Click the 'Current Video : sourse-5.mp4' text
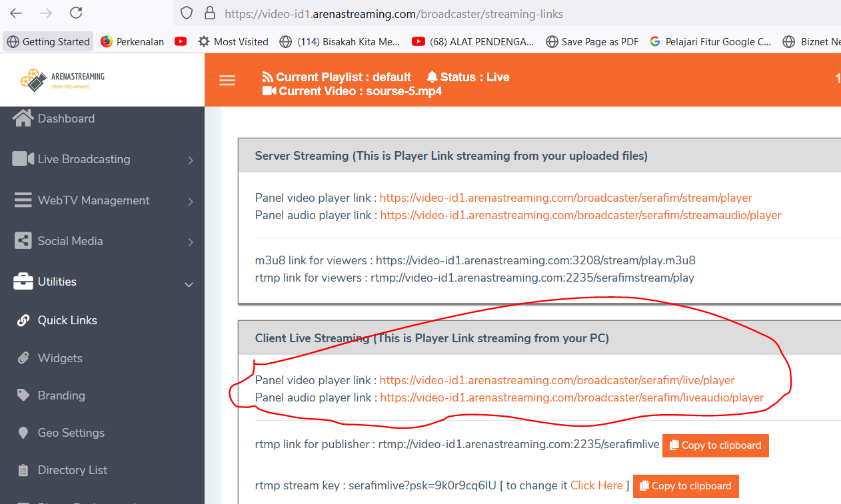Screen dimensions: 841x504 pyautogui.click(x=360, y=91)
